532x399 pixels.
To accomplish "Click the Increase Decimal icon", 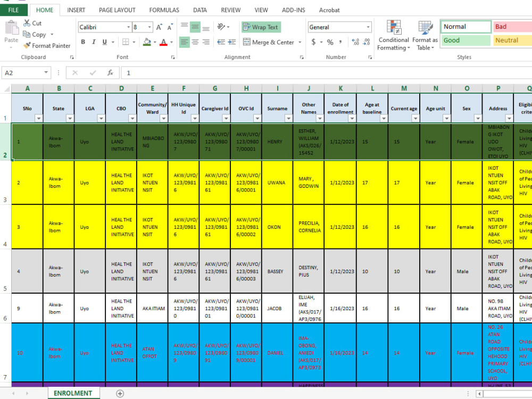I will [x=355, y=42].
